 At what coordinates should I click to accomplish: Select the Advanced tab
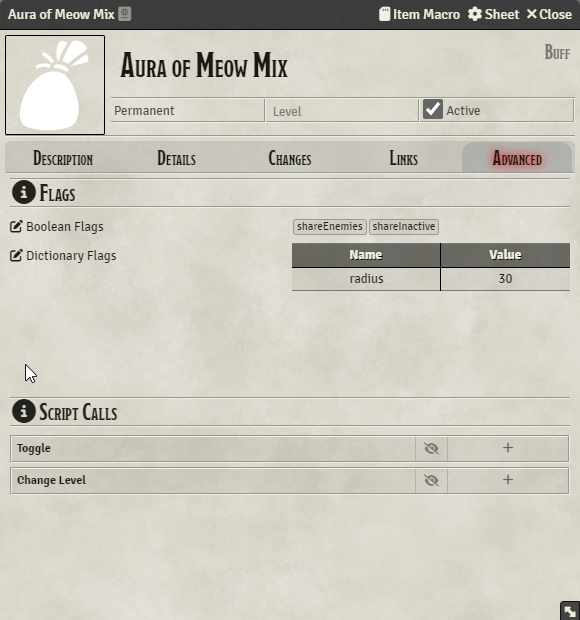[517, 159]
